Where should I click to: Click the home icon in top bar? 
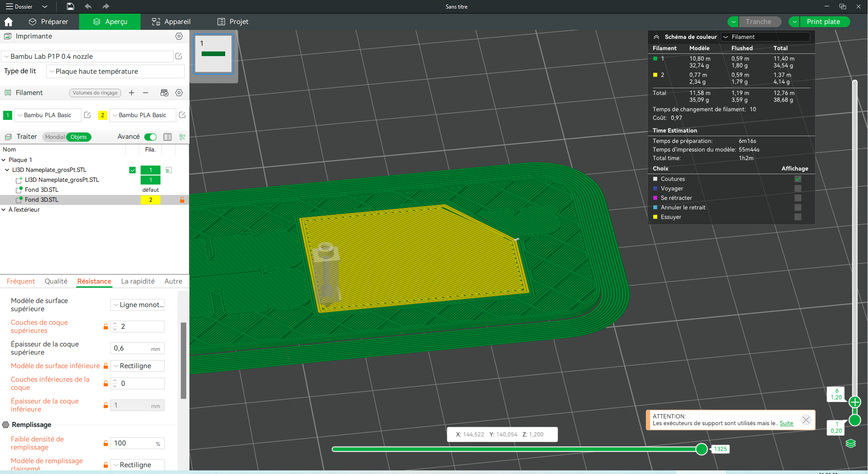pos(9,22)
